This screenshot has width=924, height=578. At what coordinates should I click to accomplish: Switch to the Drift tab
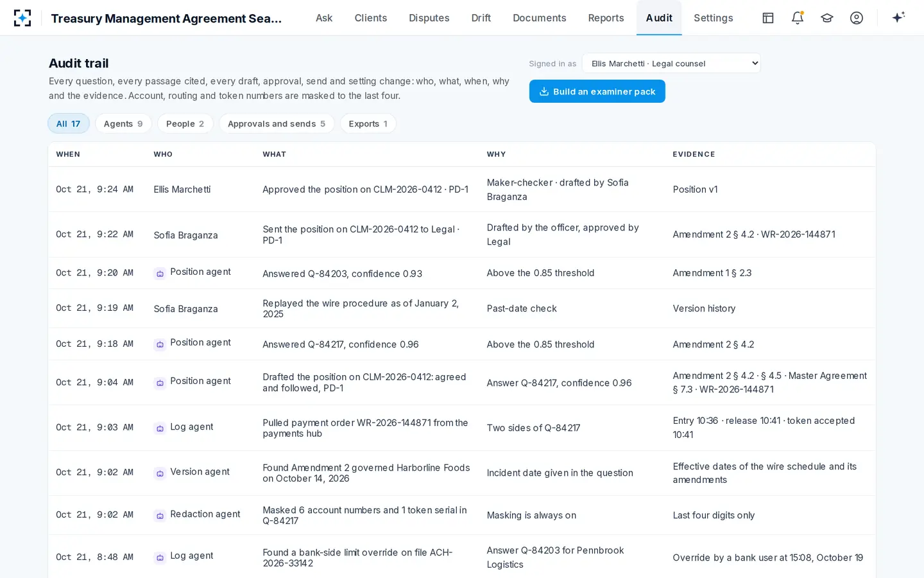coord(481,18)
